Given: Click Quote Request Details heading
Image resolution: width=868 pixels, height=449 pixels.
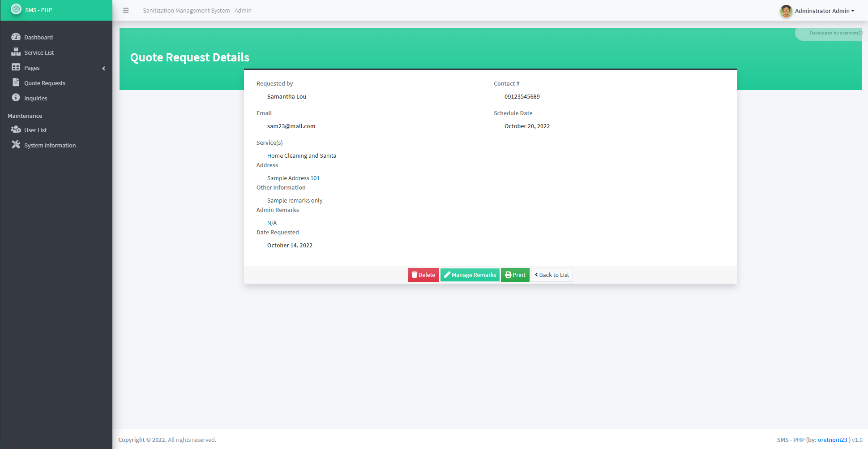Looking at the screenshot, I should [x=190, y=57].
